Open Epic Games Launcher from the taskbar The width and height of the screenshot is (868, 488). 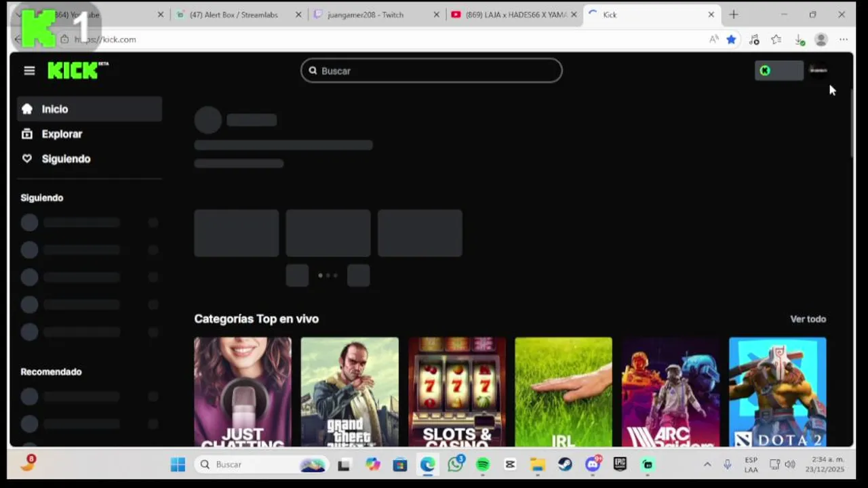pos(620,464)
